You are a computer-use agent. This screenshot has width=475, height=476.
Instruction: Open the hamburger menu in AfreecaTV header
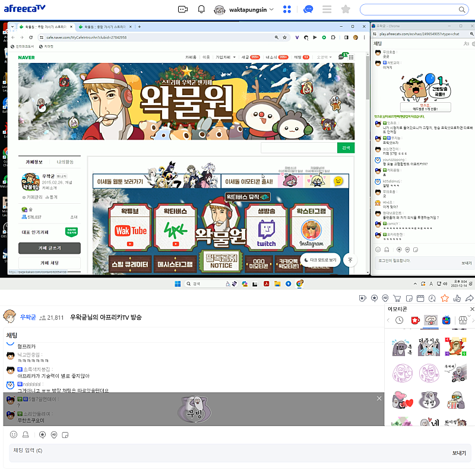click(x=327, y=10)
